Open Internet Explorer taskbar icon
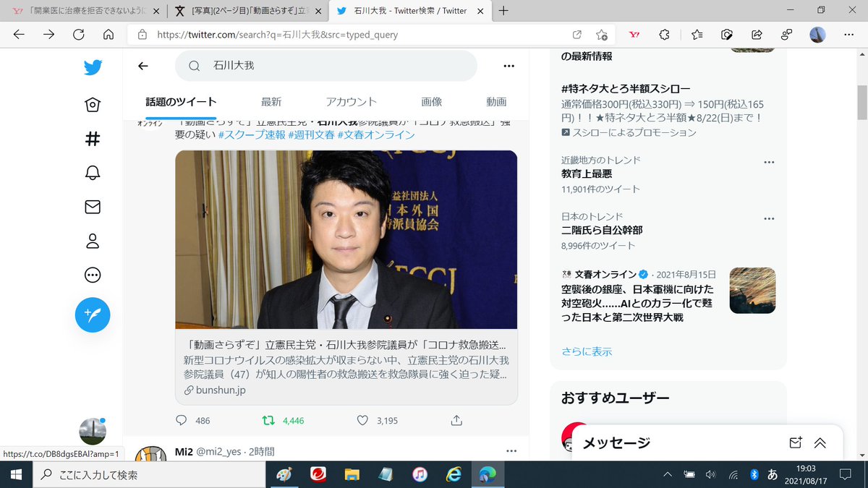This screenshot has height=488, width=868. [x=454, y=474]
